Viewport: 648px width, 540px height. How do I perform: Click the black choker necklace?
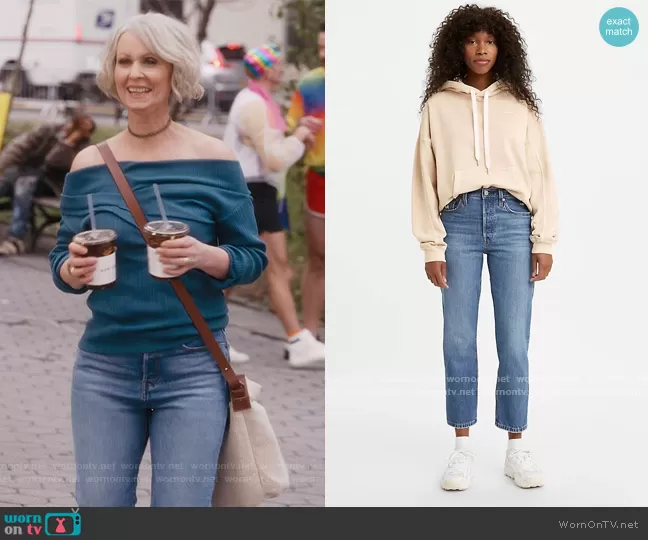click(148, 131)
